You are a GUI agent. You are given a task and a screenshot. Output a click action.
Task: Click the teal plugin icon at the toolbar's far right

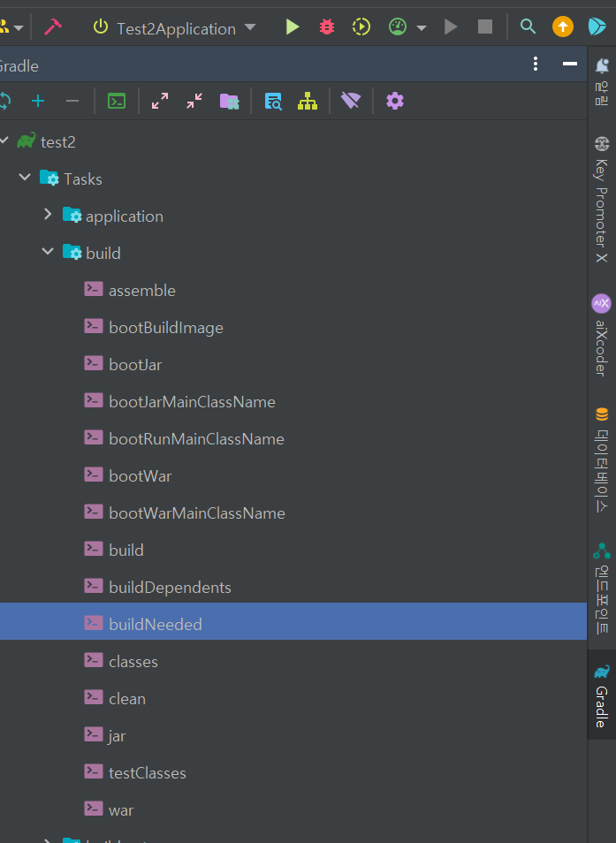coord(597,27)
